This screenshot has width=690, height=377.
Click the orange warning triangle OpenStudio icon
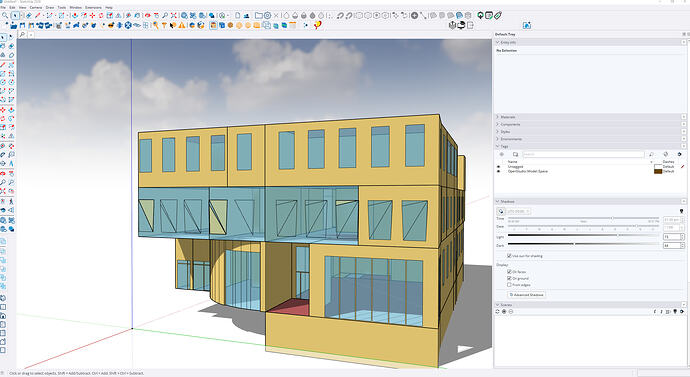pos(182,26)
